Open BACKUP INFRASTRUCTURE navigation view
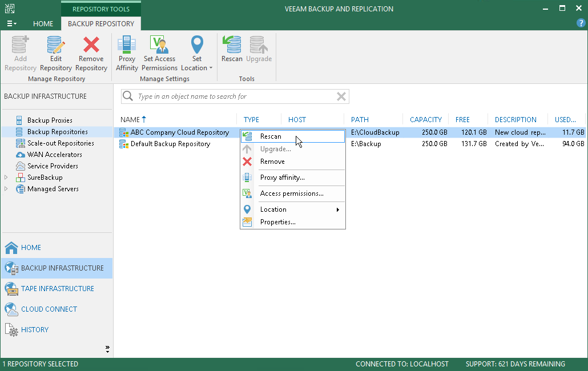Viewport: 588px width, 371px height. [57, 268]
